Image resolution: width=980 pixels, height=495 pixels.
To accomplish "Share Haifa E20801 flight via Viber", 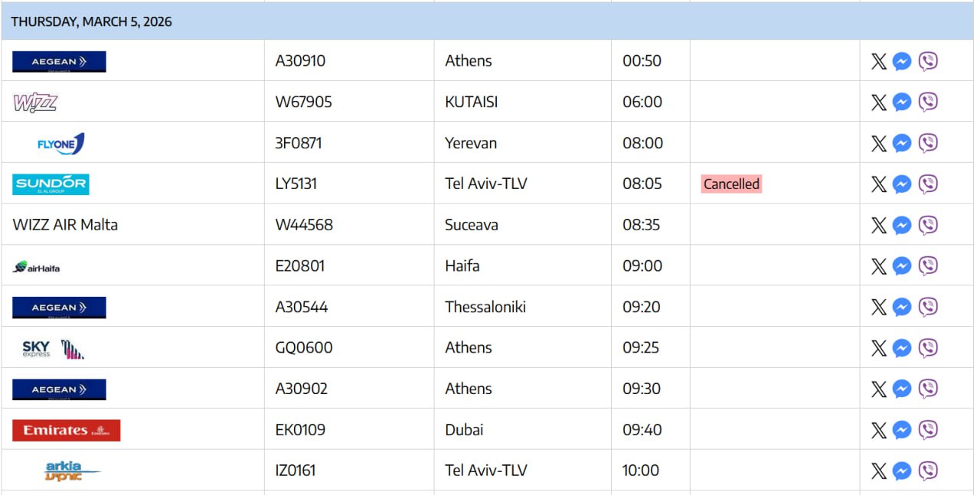I will [x=928, y=266].
